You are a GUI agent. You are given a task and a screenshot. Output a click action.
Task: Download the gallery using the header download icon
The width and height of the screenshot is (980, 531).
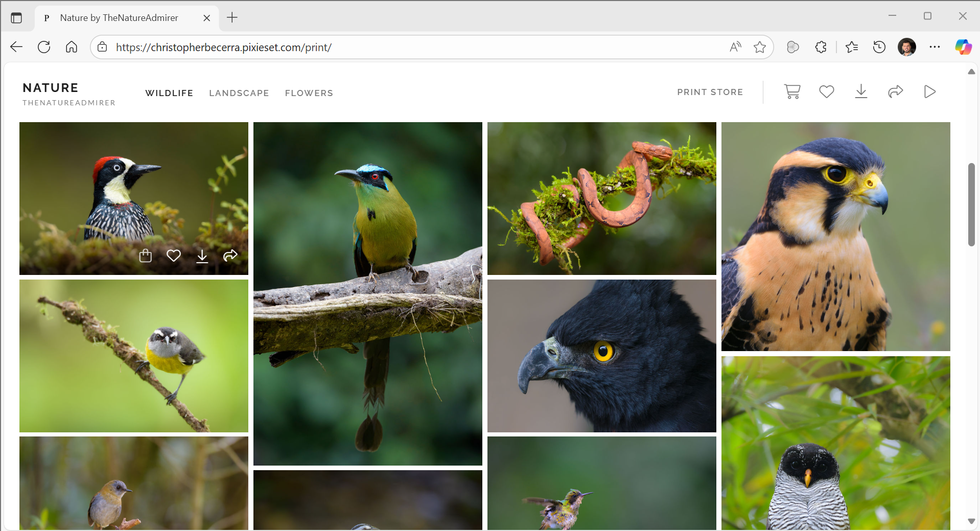coord(861,91)
